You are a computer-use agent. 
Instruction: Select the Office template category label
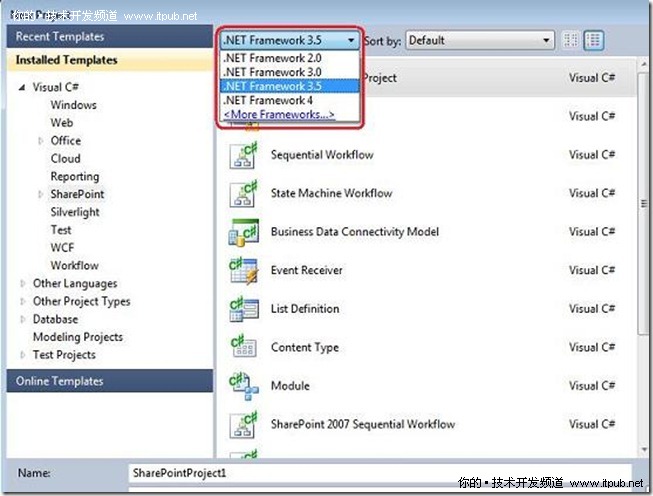pyautogui.click(x=66, y=141)
